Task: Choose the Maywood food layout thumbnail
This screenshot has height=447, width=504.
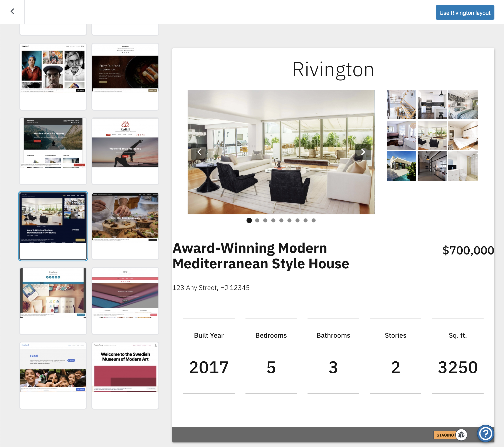Action: [125, 76]
